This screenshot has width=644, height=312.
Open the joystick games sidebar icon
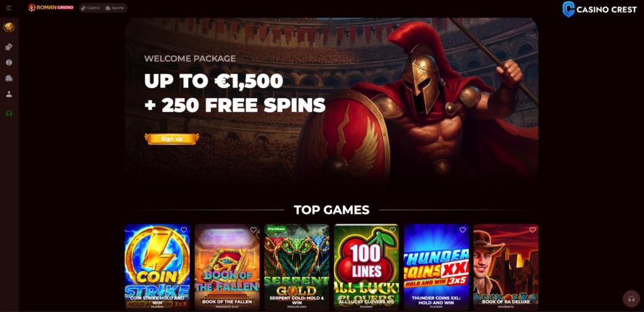coord(9,94)
